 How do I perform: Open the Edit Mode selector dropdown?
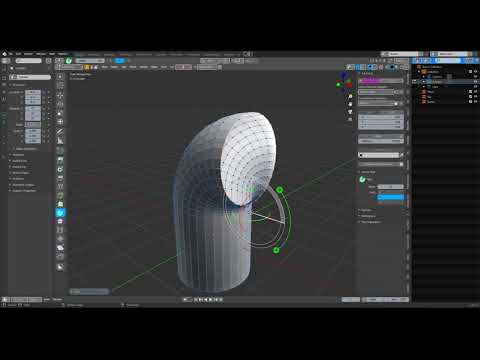click(x=71, y=67)
